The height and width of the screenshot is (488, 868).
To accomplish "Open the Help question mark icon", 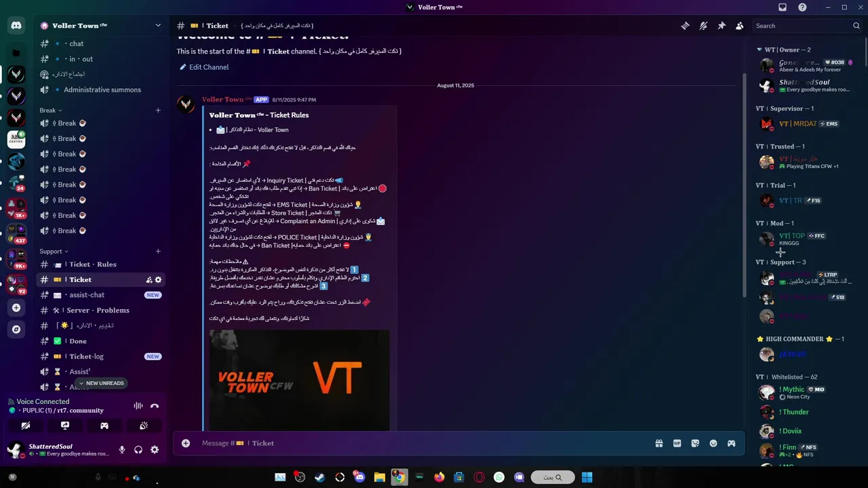I will click(803, 7).
